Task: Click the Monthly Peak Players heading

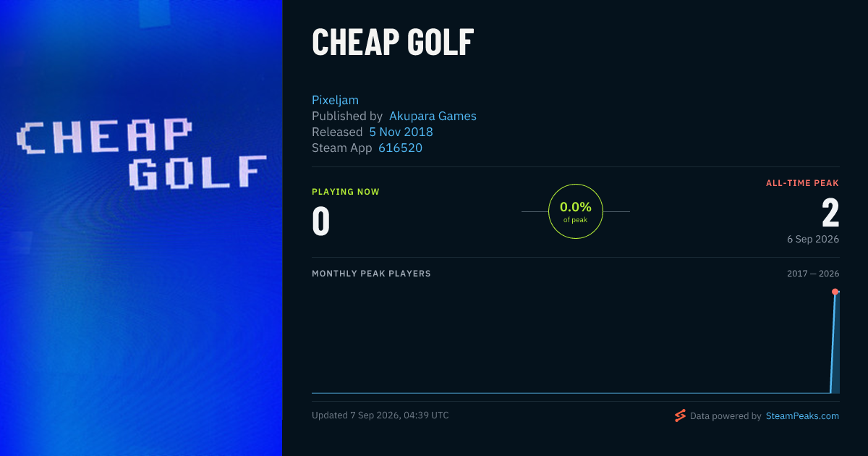Action: pyautogui.click(x=371, y=274)
